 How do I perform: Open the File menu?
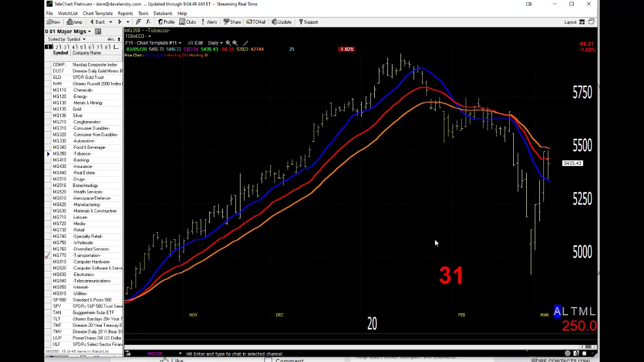[x=49, y=14]
